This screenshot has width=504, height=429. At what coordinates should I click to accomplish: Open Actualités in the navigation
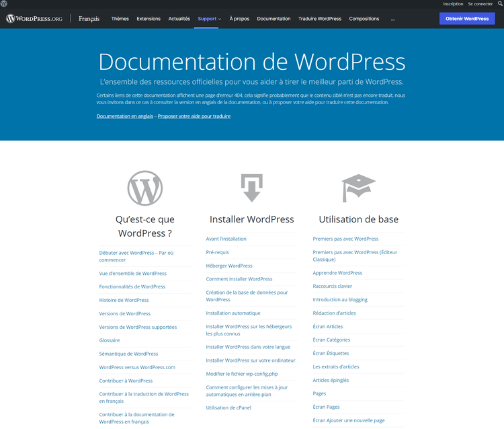point(179,19)
